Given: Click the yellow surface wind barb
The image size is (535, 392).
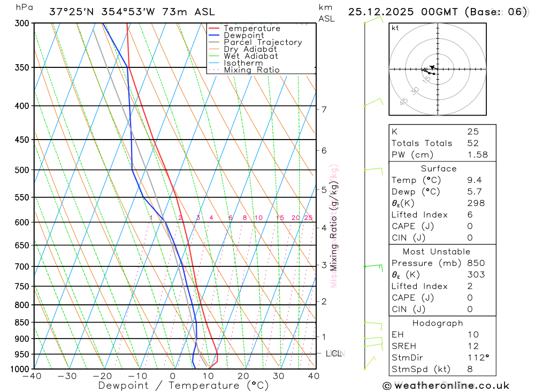Looking at the screenshot, I should (x=370, y=363).
